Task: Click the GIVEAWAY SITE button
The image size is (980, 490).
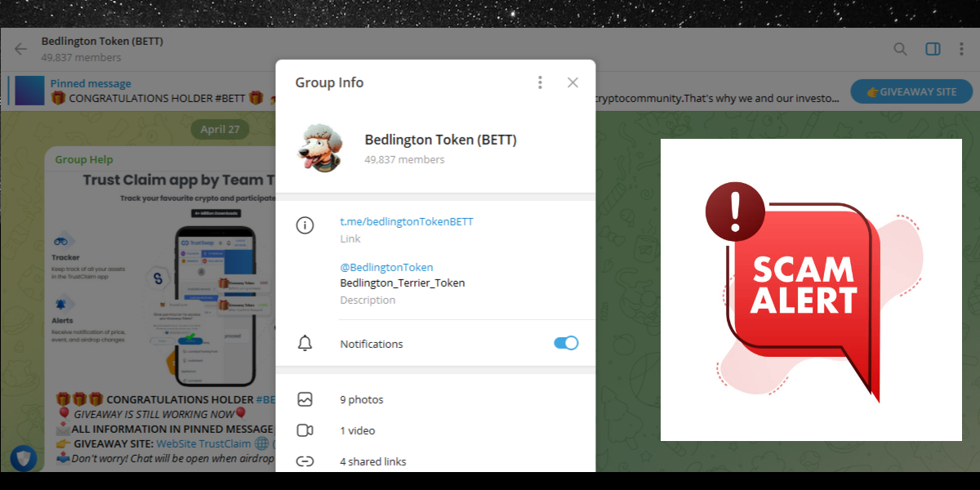Action: point(911,91)
